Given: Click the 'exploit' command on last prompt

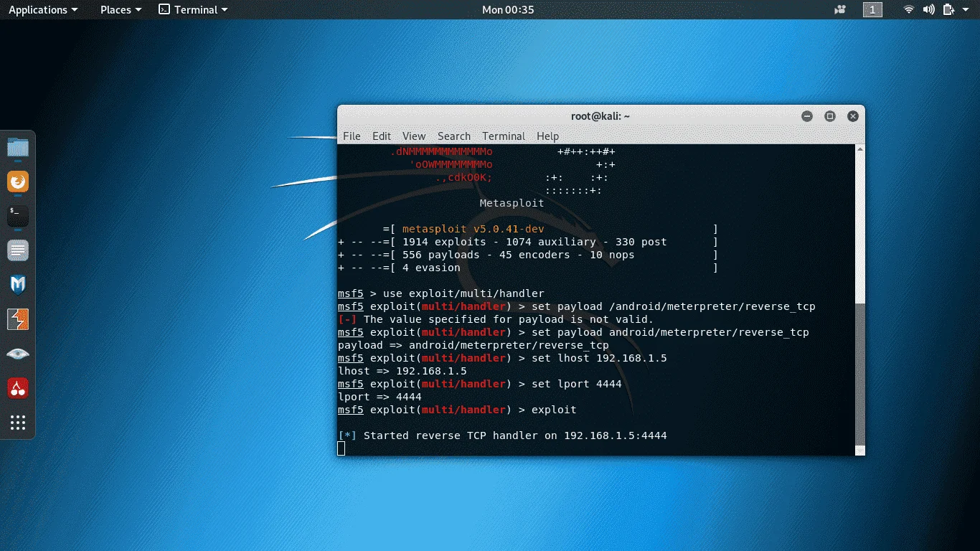Looking at the screenshot, I should (554, 410).
